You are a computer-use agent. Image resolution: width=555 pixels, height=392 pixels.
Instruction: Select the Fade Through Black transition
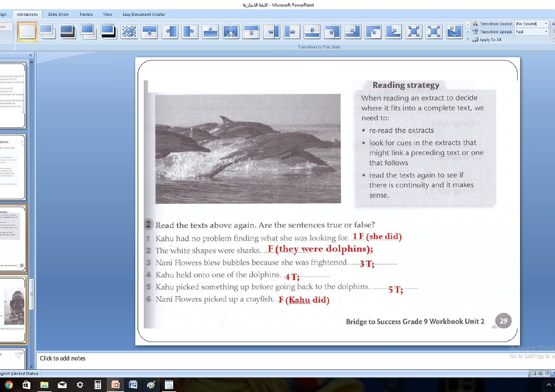[68, 32]
